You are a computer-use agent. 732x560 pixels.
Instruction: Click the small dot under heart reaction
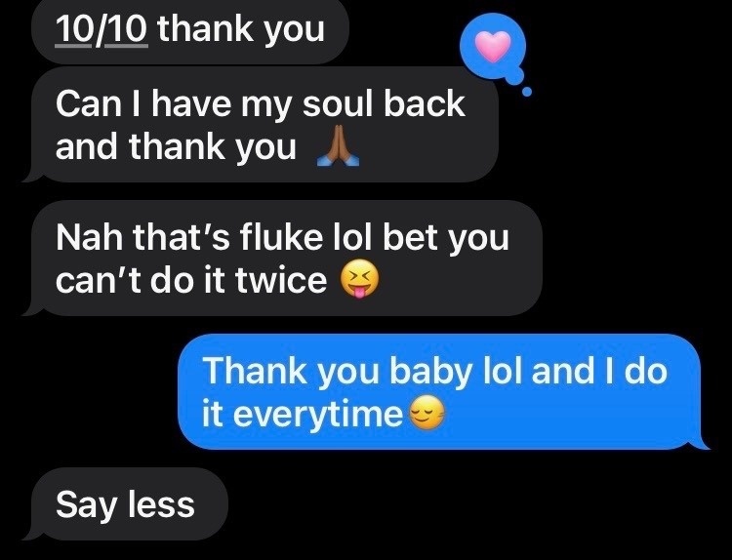(x=527, y=92)
